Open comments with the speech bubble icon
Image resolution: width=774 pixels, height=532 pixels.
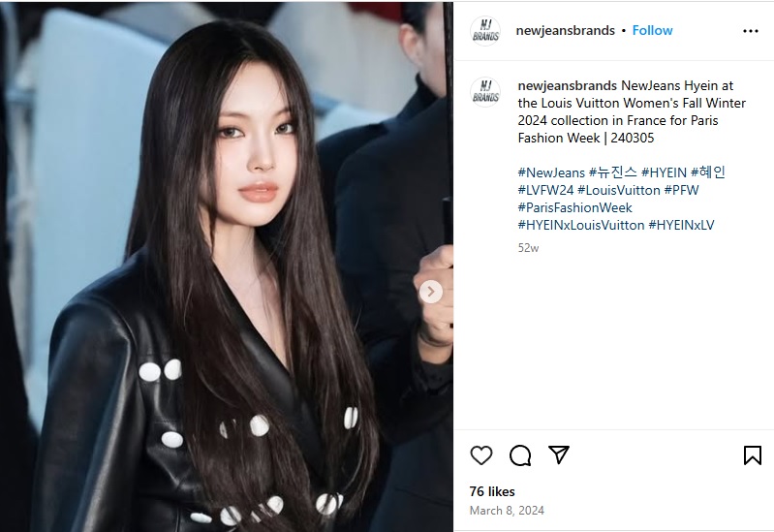pos(520,455)
